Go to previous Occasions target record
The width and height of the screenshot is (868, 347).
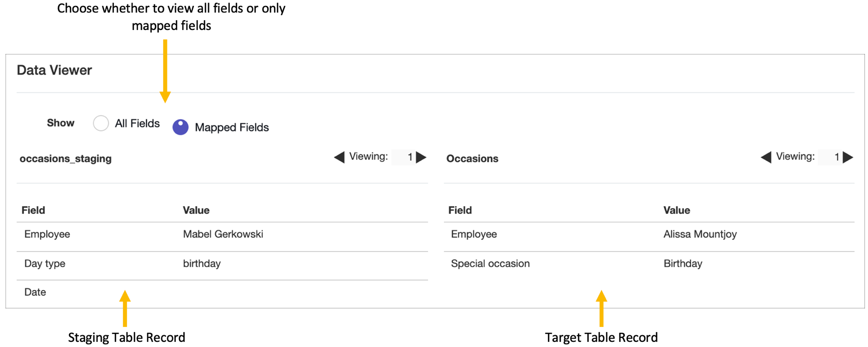coord(766,157)
